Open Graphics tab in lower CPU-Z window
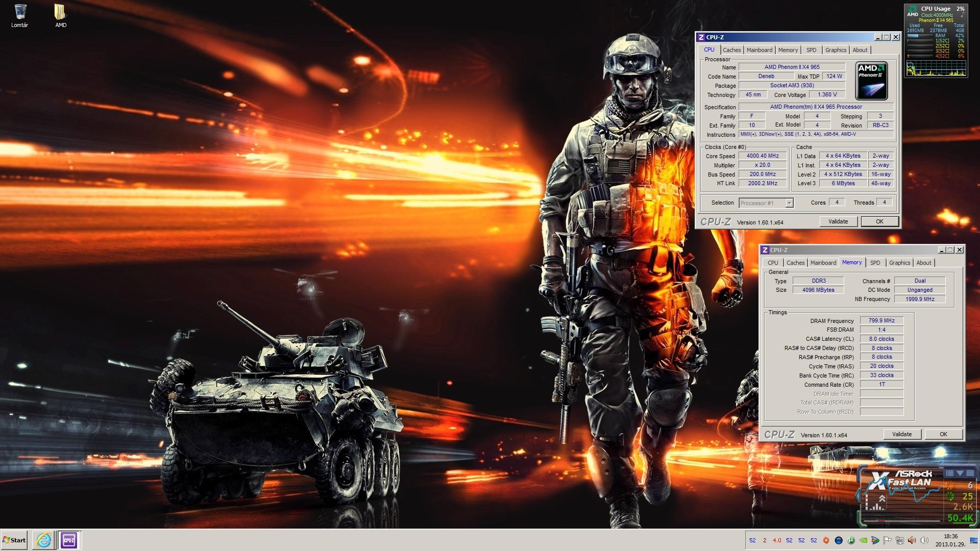This screenshot has height=551, width=980. click(x=899, y=263)
